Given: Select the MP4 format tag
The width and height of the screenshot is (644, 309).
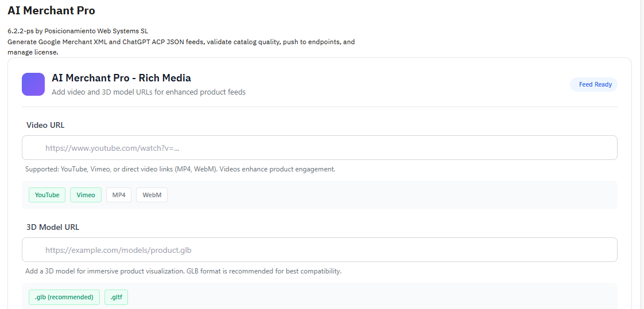Looking at the screenshot, I should click(119, 195).
